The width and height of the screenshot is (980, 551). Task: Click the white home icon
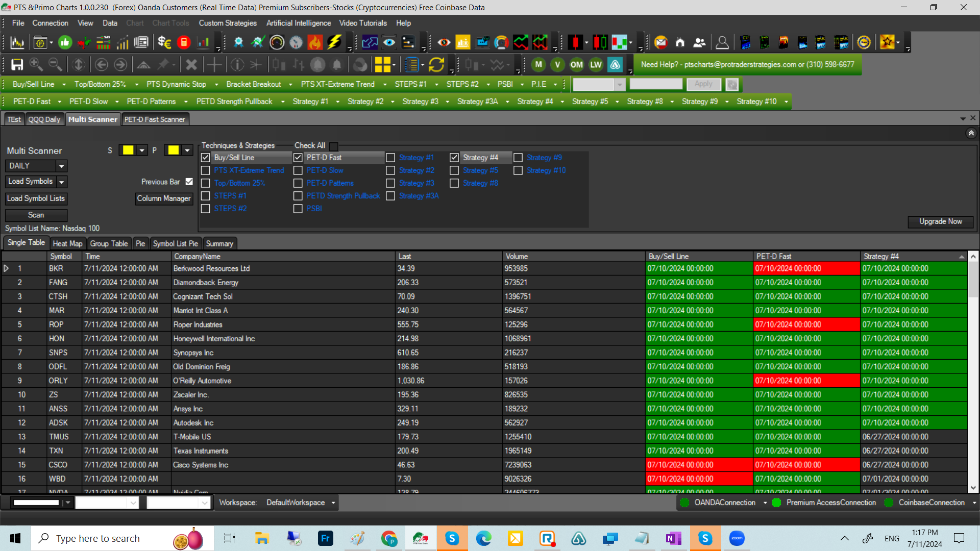pyautogui.click(x=680, y=43)
